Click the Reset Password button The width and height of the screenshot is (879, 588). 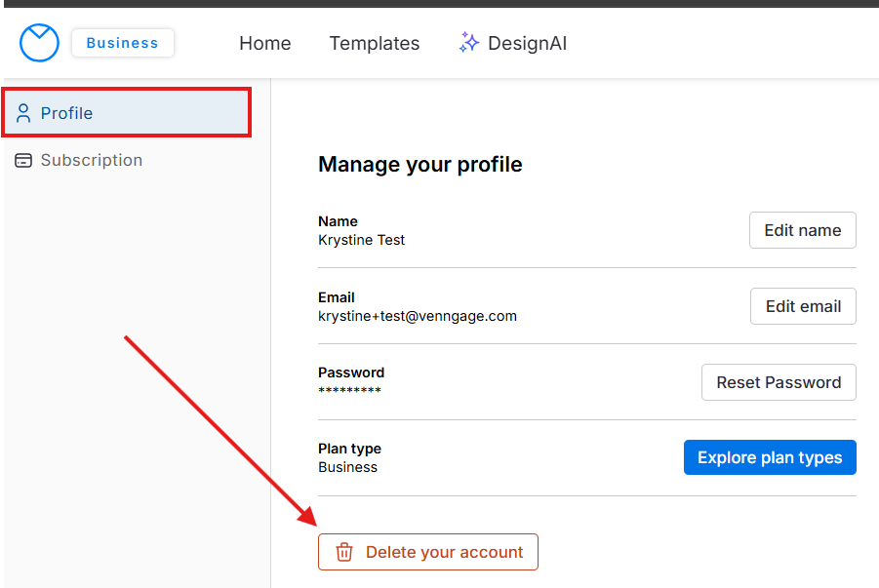coord(778,382)
